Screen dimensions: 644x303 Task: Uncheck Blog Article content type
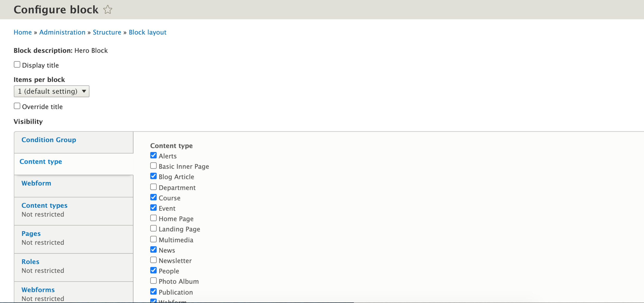coord(153,176)
